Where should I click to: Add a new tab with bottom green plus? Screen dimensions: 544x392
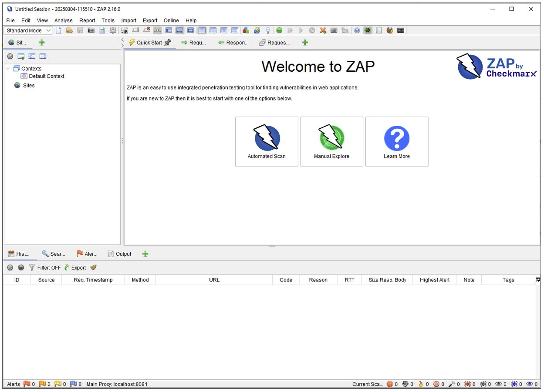coord(145,254)
